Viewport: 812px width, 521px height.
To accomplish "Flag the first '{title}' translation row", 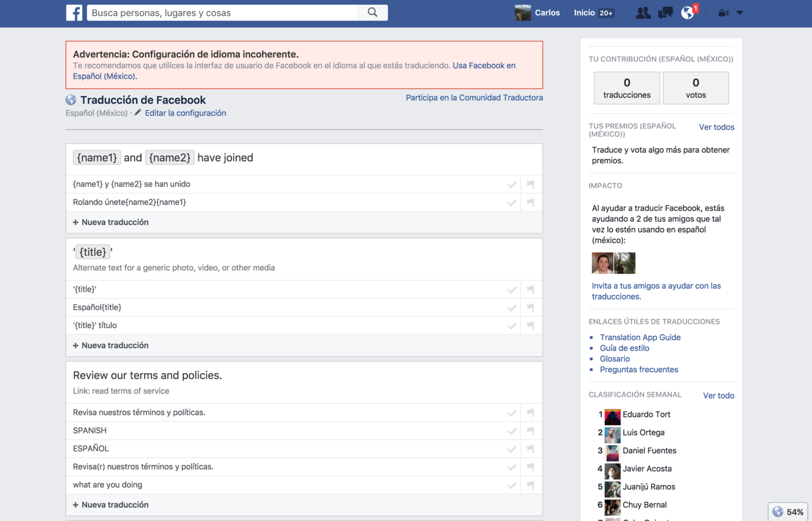I will 530,289.
